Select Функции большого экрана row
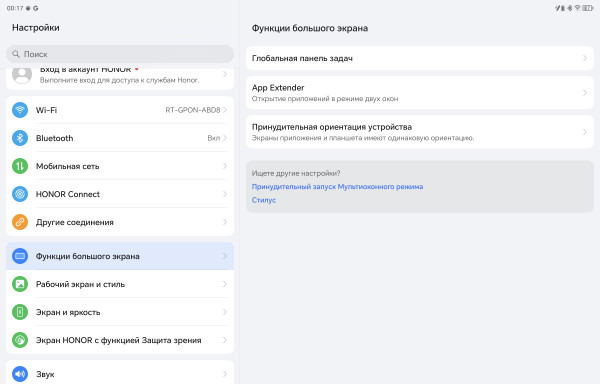This screenshot has height=384, width=600. pyautogui.click(x=120, y=256)
